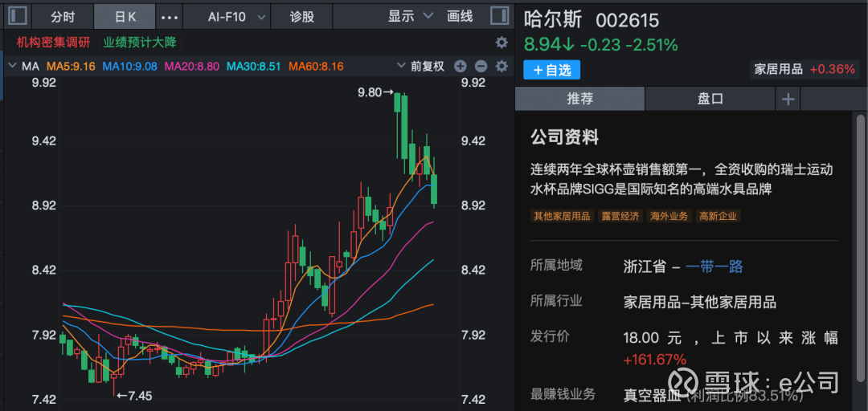Image resolution: width=868 pixels, height=411 pixels.
Task: Switch to 分时 intraday tab
Action: coord(63,17)
